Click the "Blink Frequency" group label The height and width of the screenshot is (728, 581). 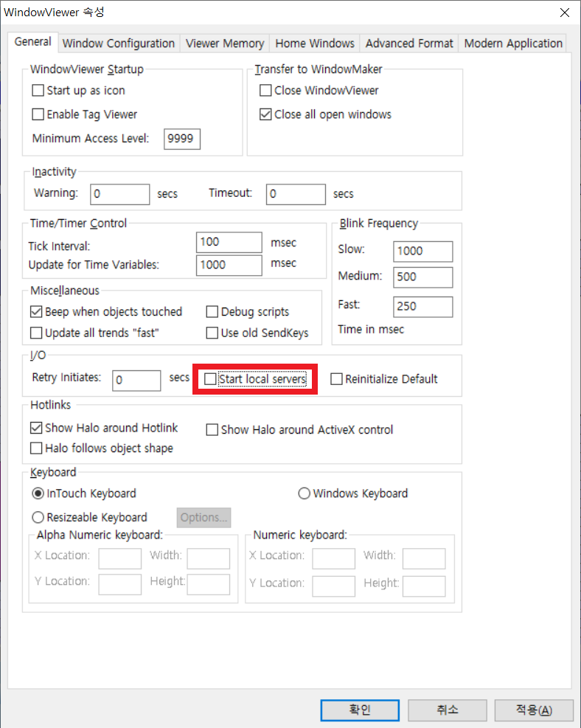point(379,223)
